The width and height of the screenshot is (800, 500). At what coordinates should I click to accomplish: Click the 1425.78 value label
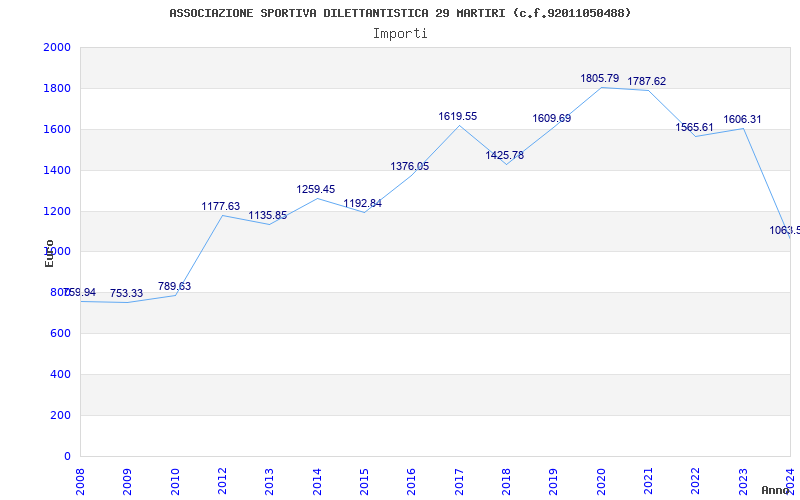point(505,155)
